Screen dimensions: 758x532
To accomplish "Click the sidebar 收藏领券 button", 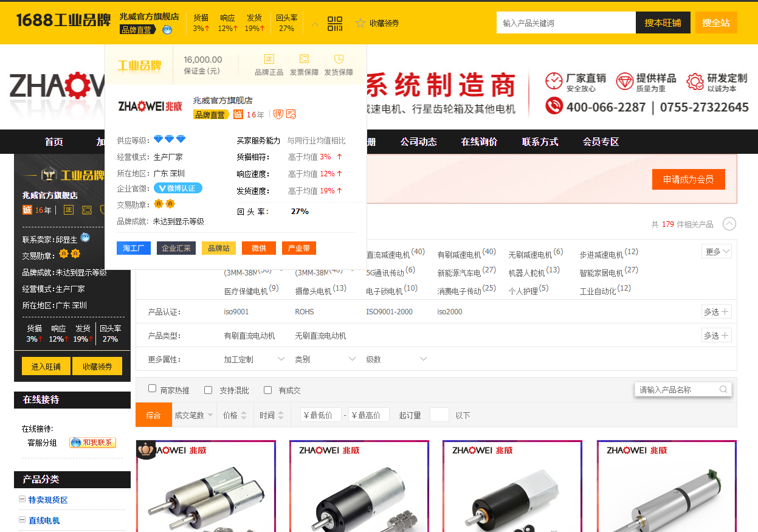I will [97, 367].
